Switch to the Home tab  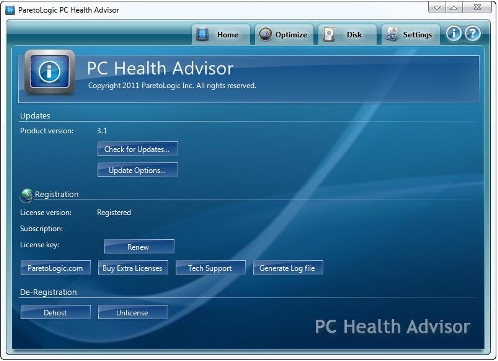pos(221,34)
